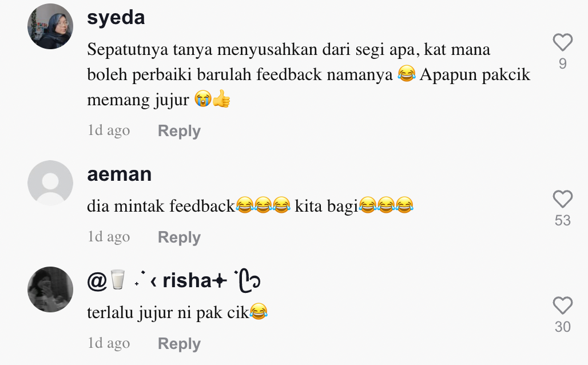Heart the comment from risha
The height and width of the screenshot is (365, 588).
[563, 306]
